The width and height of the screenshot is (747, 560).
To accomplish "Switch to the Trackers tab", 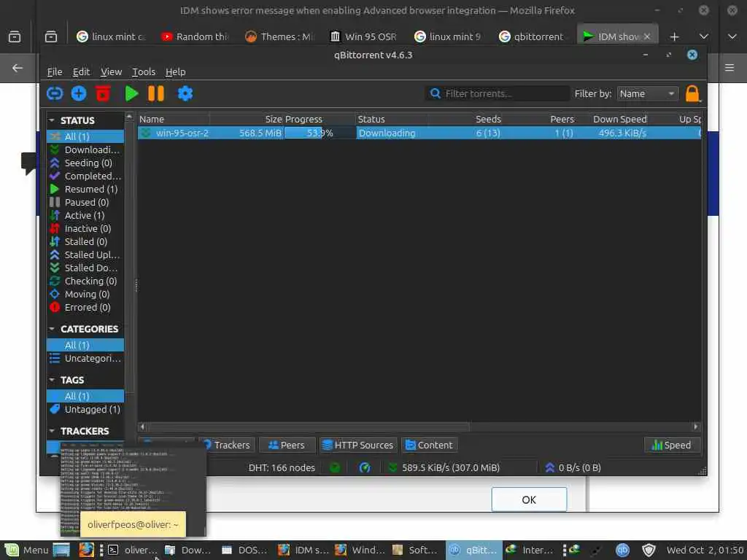I will (228, 445).
